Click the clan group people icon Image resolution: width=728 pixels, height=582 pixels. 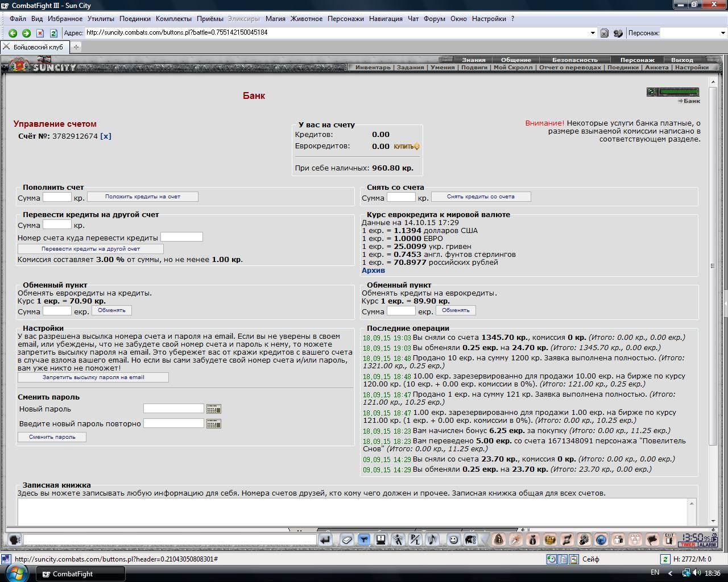[635, 539]
